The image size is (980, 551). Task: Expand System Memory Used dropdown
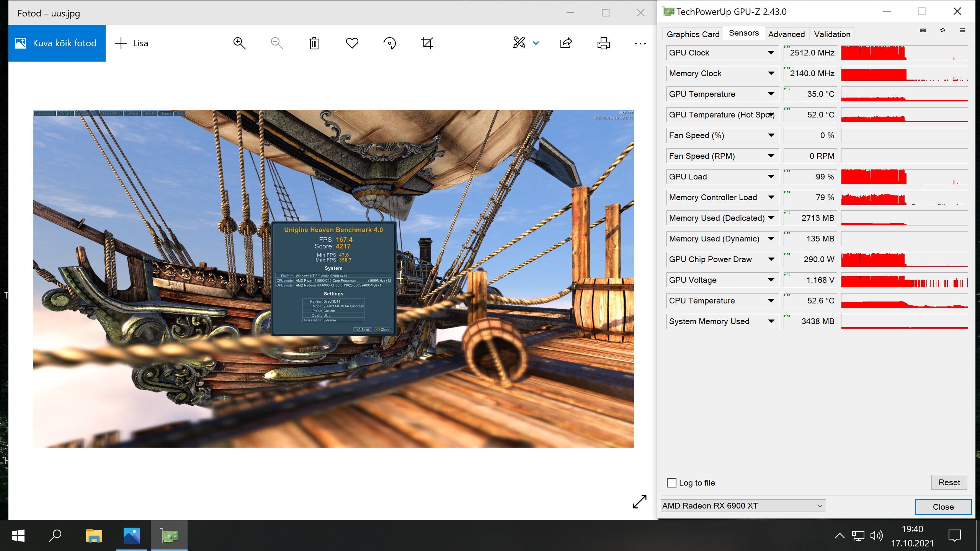(771, 321)
